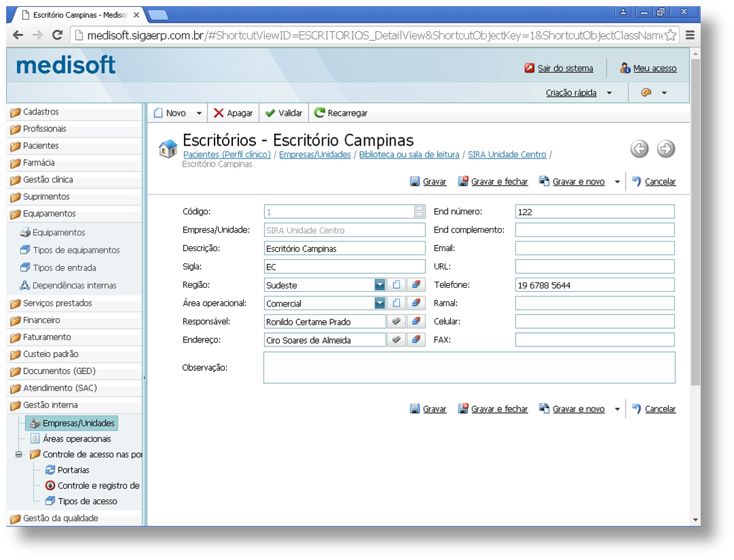
Task: Click the lookup icon next to Responsável
Action: (396, 321)
